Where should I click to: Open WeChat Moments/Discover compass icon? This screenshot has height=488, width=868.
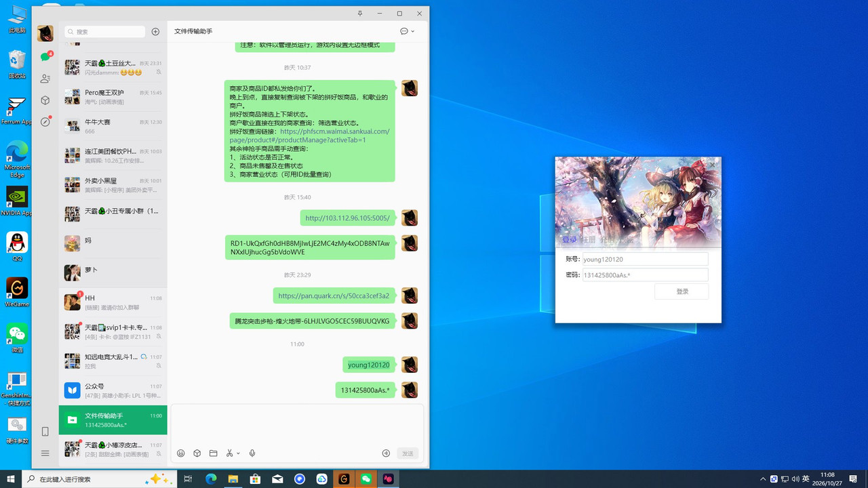click(x=45, y=122)
